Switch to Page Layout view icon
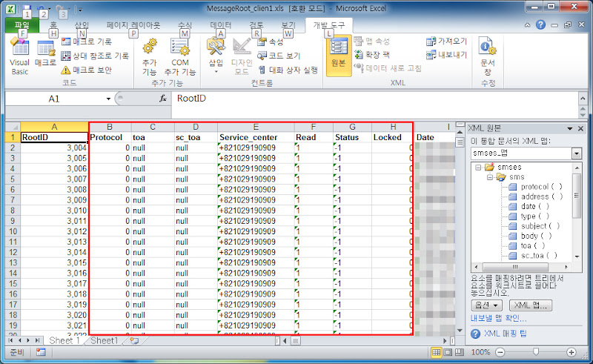 [x=448, y=352]
